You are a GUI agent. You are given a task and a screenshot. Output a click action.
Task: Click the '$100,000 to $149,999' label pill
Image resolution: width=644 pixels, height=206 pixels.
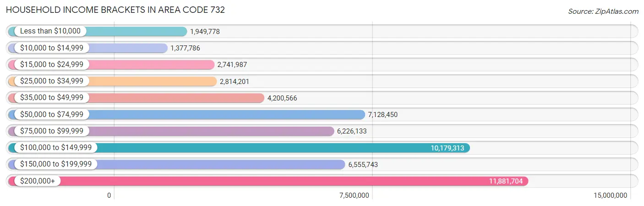tap(56, 148)
